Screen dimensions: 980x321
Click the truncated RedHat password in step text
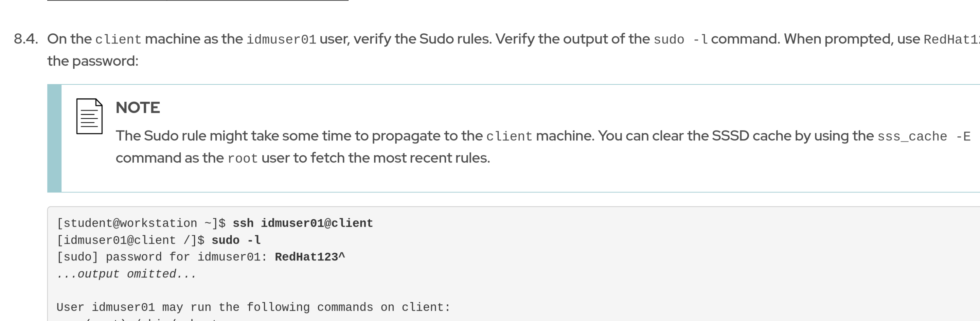click(x=951, y=39)
